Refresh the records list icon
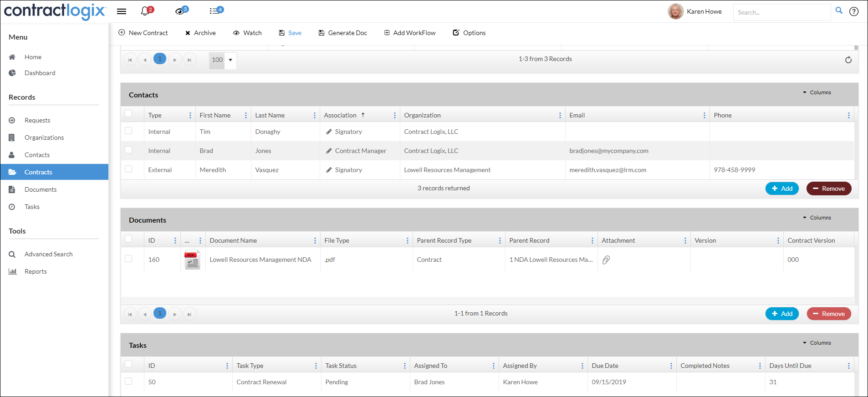 (x=848, y=60)
